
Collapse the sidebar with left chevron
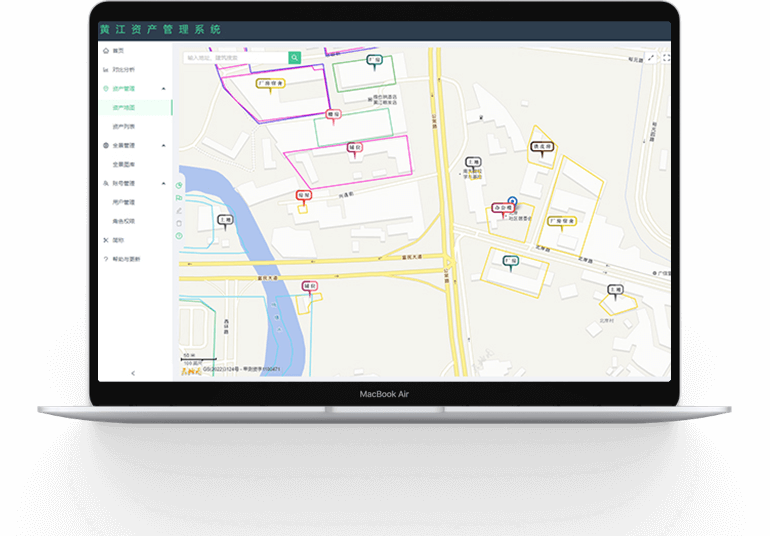(x=133, y=373)
